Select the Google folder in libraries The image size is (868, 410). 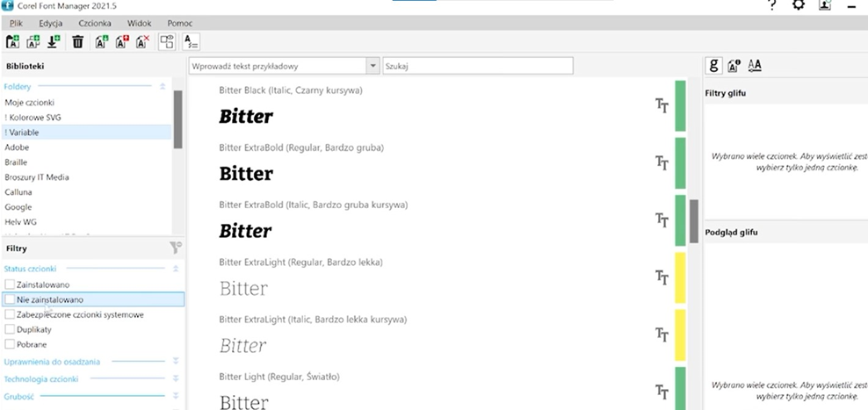(18, 207)
